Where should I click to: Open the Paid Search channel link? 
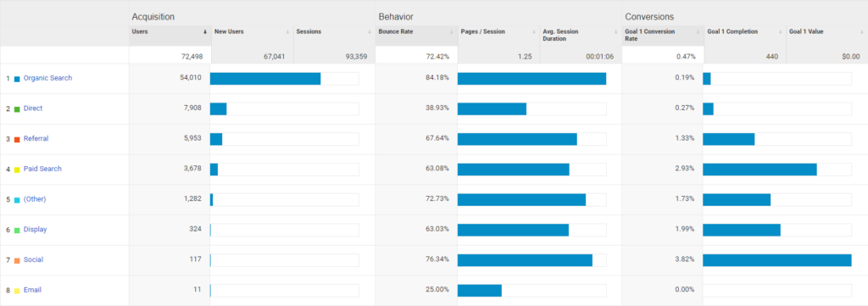[42, 169]
